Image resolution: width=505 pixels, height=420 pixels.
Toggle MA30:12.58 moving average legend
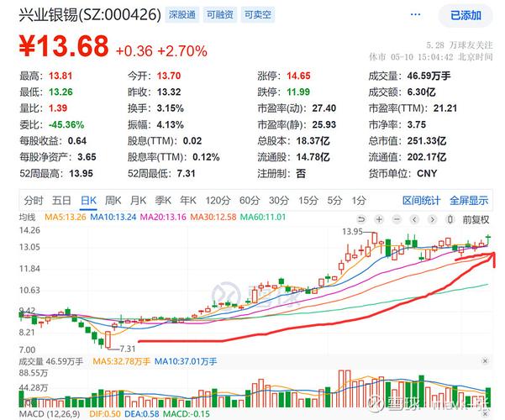click(213, 217)
